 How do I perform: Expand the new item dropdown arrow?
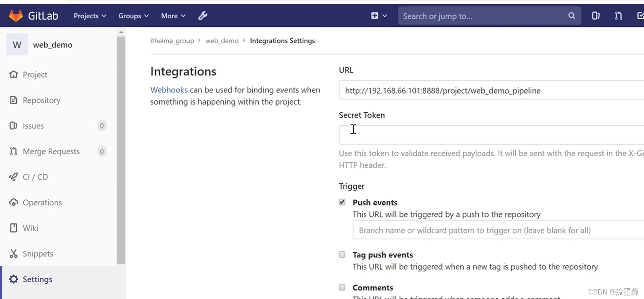click(384, 16)
